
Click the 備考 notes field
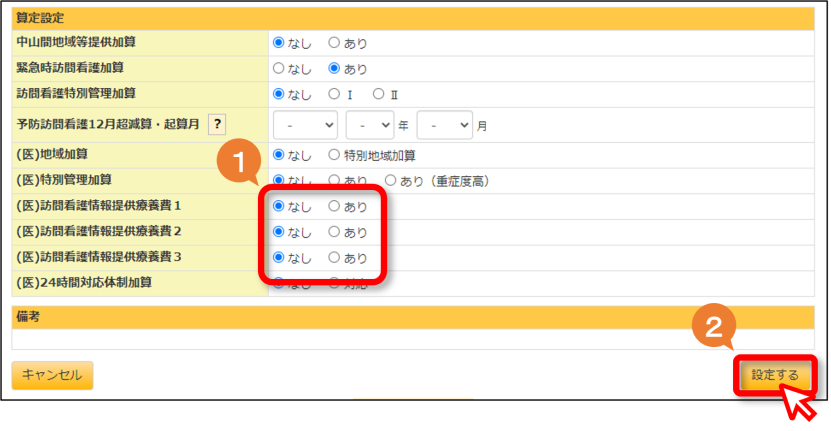413,339
